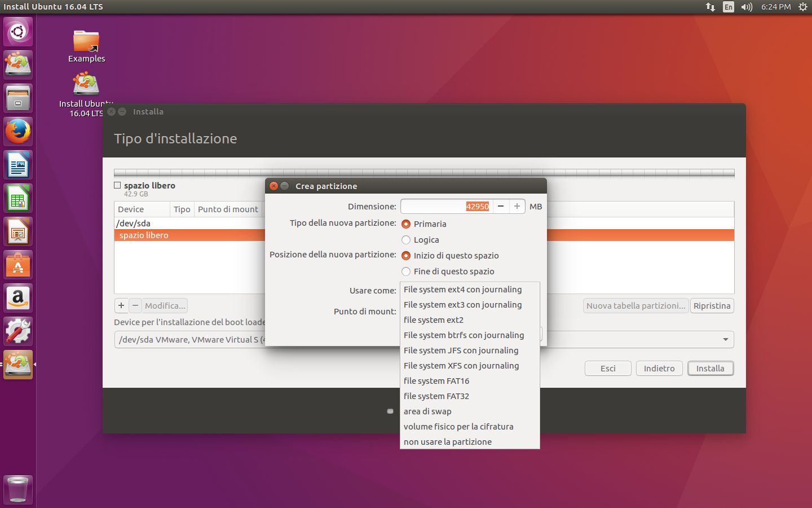Check the 'spazio libero' checkbox
812x508 pixels.
click(x=117, y=185)
